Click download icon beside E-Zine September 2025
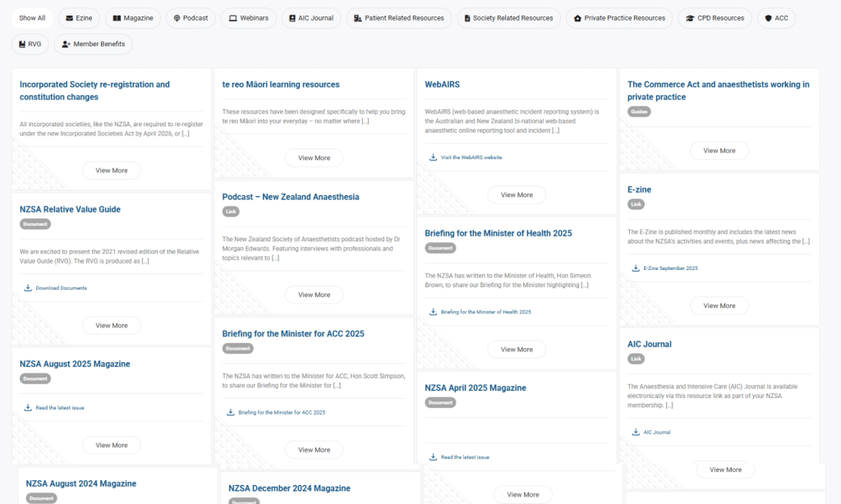The width and height of the screenshot is (841, 504). (636, 268)
